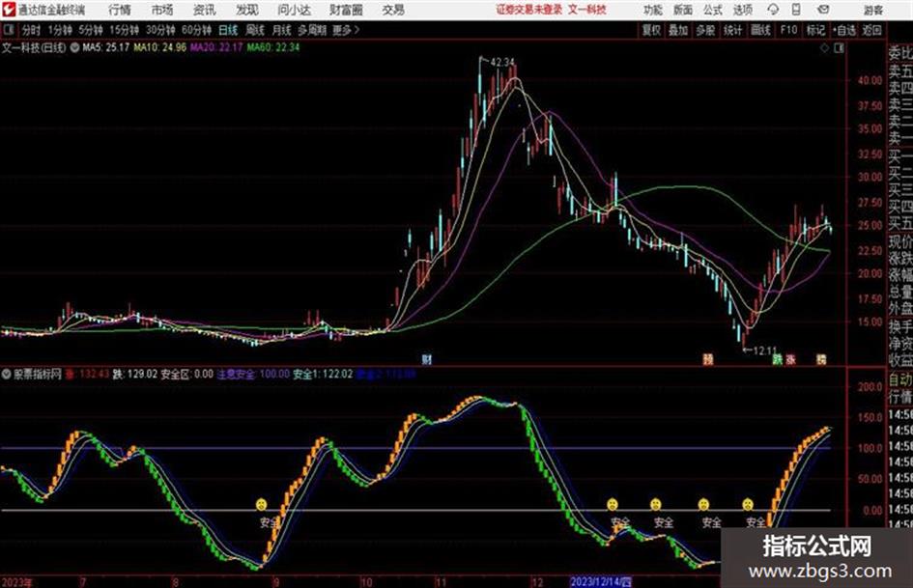Screen dimensions: 913x588
Task: Click the red 通达信 app logo
Action: (x=10, y=10)
